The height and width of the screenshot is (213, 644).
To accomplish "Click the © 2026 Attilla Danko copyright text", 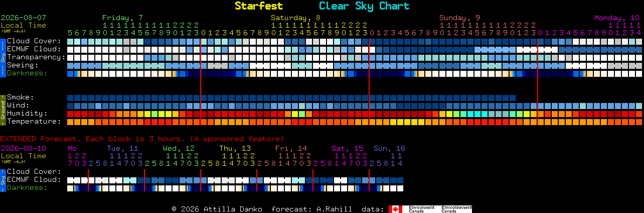I will tap(217, 209).
